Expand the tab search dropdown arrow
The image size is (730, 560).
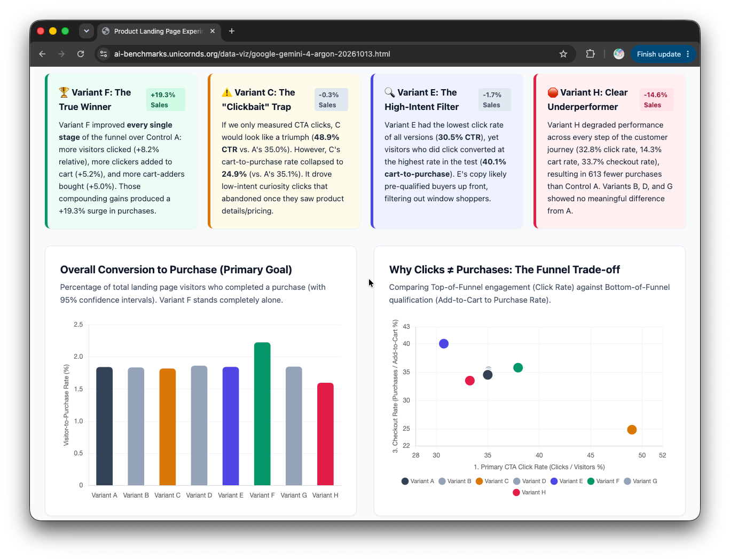click(87, 31)
